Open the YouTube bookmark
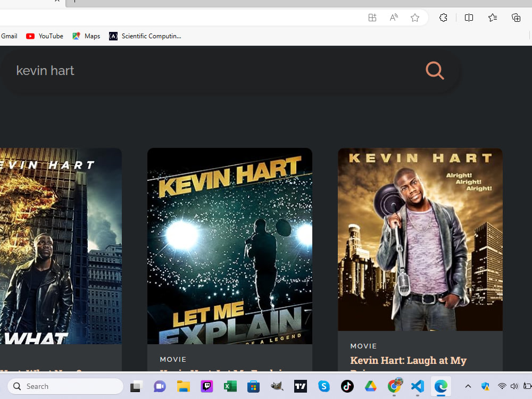 [45, 36]
